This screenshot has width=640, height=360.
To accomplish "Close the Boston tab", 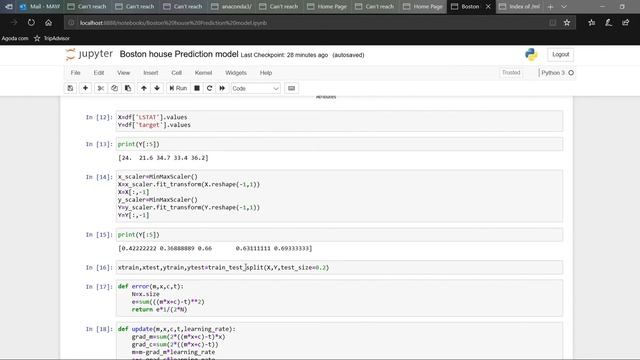I will coord(488,7).
